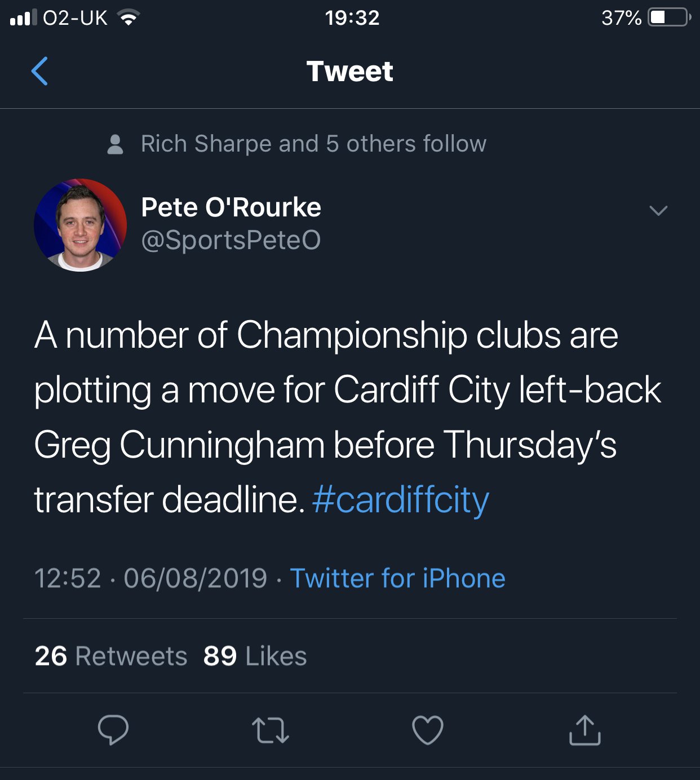The image size is (700, 780).
Task: View the 26 Retweets list
Action: (x=111, y=656)
